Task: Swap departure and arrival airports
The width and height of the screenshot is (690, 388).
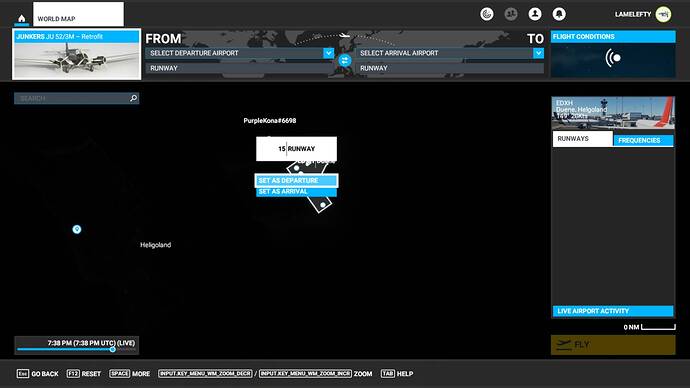Action: [x=345, y=60]
